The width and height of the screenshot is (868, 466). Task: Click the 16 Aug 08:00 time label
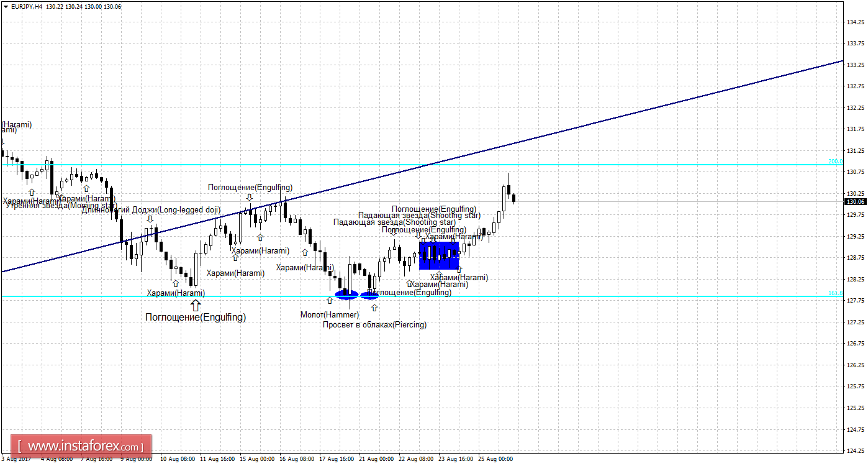click(x=297, y=459)
